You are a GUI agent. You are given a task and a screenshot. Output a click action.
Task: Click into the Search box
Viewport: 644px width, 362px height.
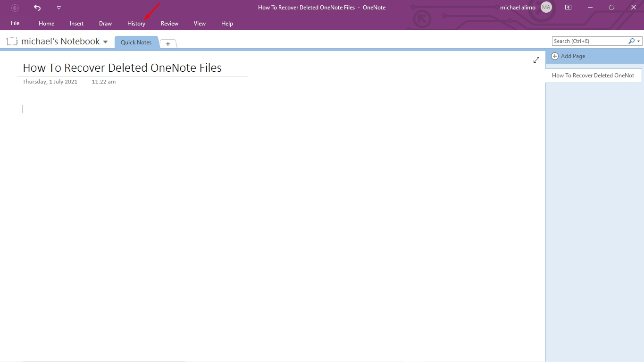click(x=590, y=41)
